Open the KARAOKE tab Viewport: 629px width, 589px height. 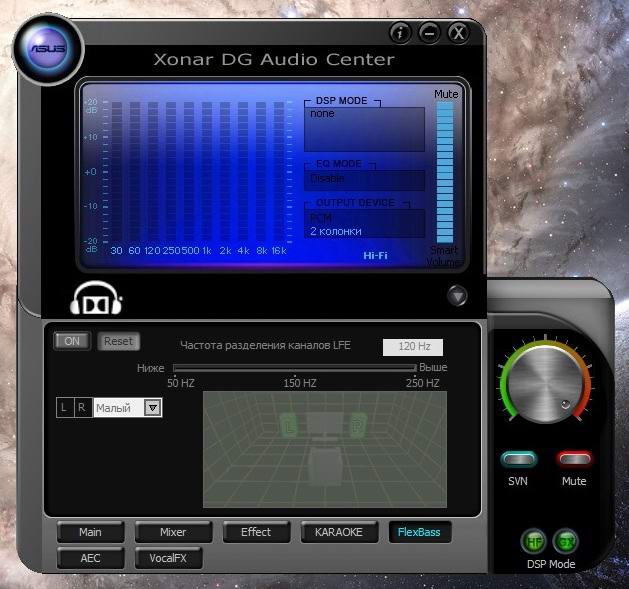(339, 532)
